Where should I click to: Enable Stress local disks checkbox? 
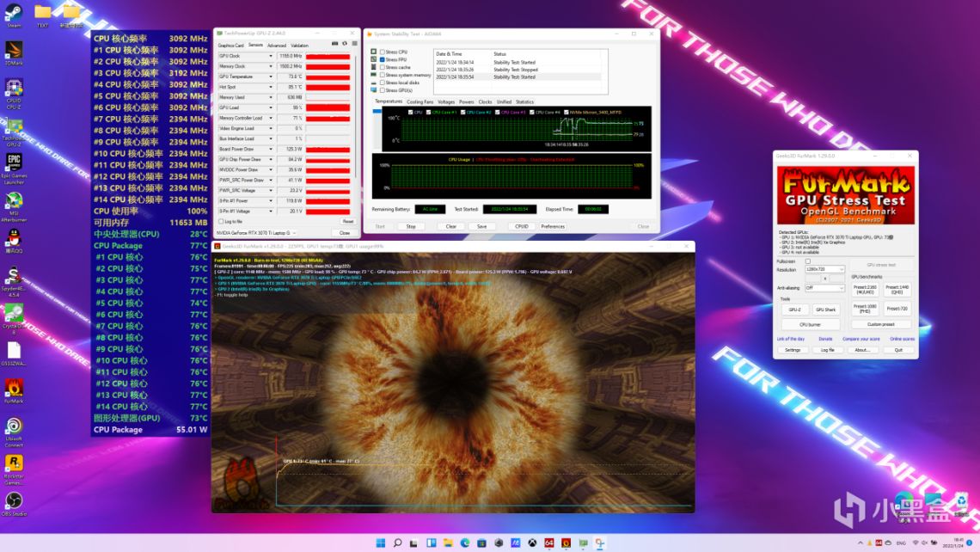coord(383,83)
